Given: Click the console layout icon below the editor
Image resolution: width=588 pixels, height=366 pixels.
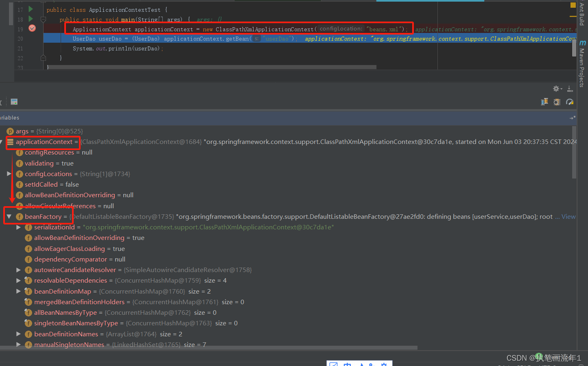Looking at the screenshot, I should coord(14,102).
